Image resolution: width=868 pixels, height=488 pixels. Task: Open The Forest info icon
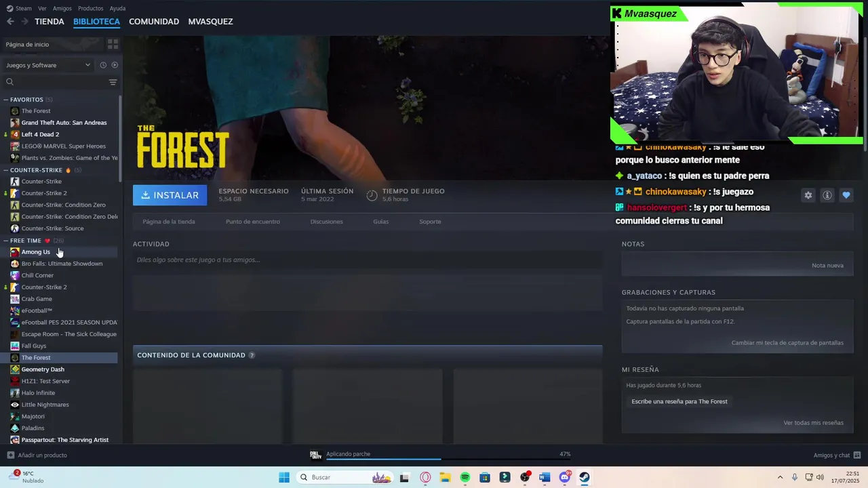[827, 195]
